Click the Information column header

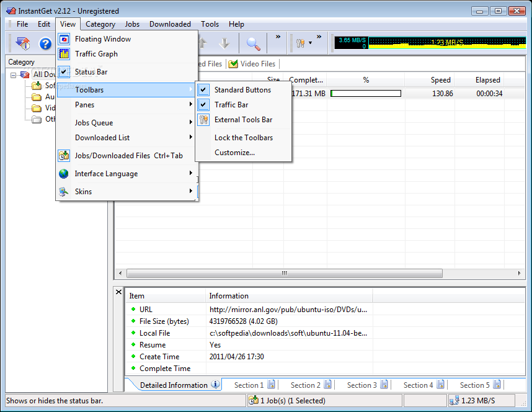(289, 296)
